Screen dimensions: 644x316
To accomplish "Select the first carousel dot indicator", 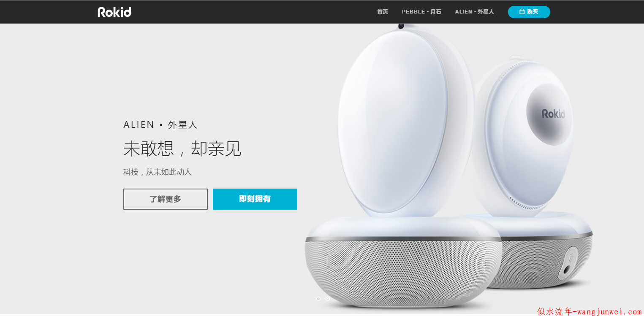I will (318, 299).
